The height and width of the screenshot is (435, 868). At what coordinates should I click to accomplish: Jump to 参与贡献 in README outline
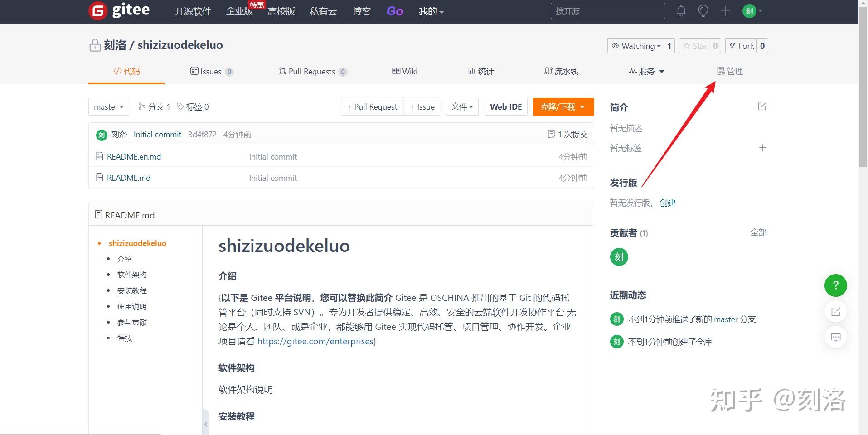click(132, 322)
